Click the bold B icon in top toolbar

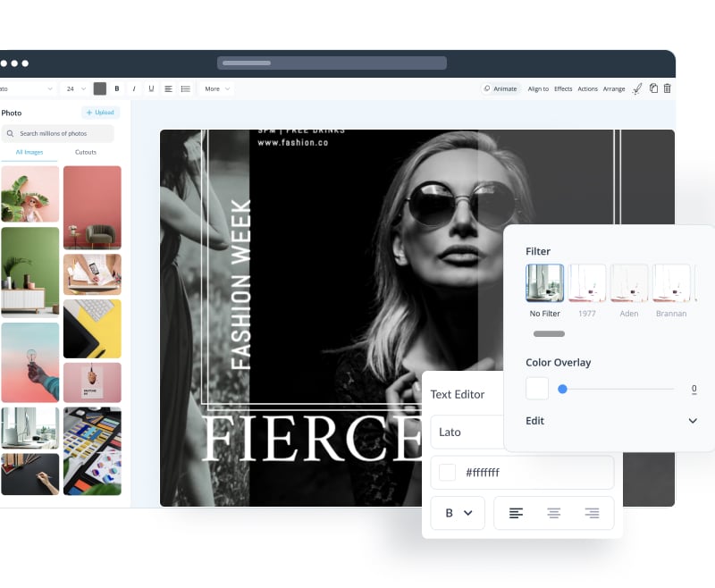(117, 88)
